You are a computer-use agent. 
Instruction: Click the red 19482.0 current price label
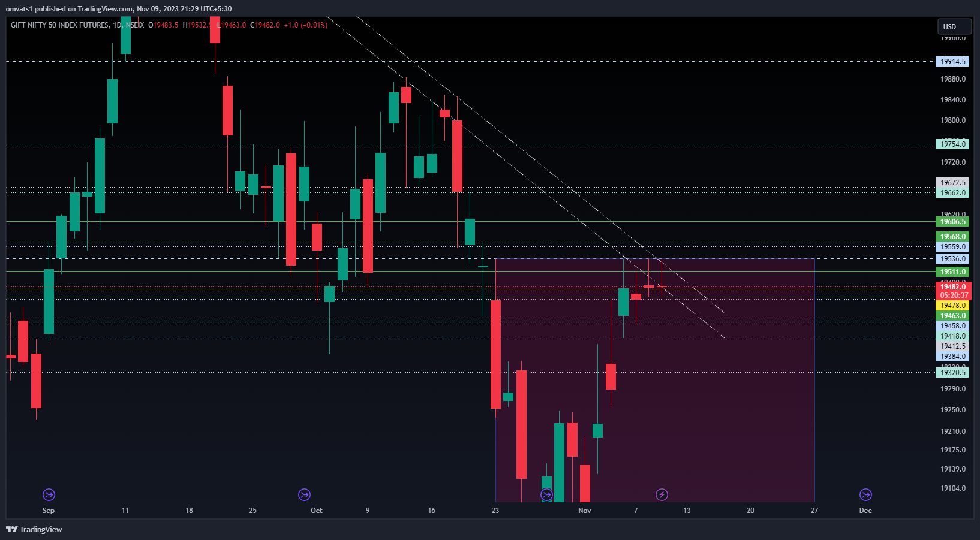click(x=952, y=287)
